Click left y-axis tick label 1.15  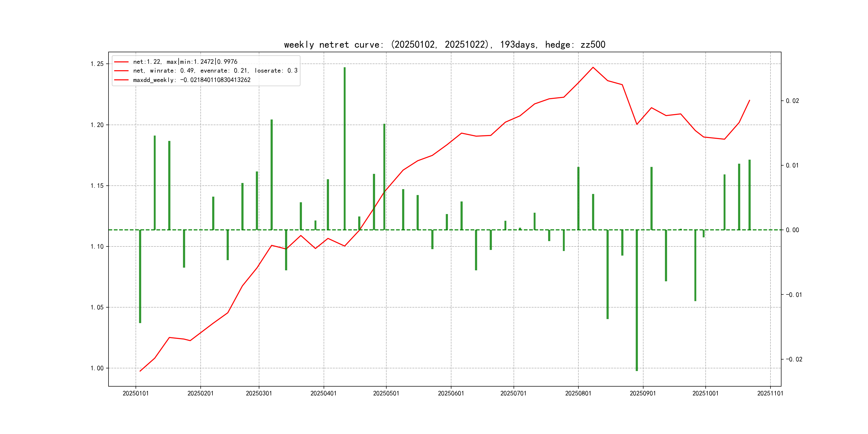(x=97, y=186)
